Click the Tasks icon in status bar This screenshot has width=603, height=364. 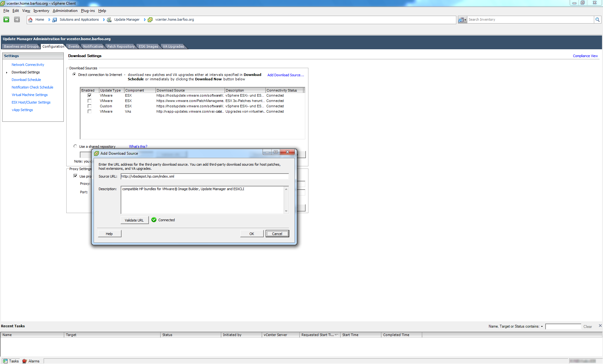[x=5, y=361]
